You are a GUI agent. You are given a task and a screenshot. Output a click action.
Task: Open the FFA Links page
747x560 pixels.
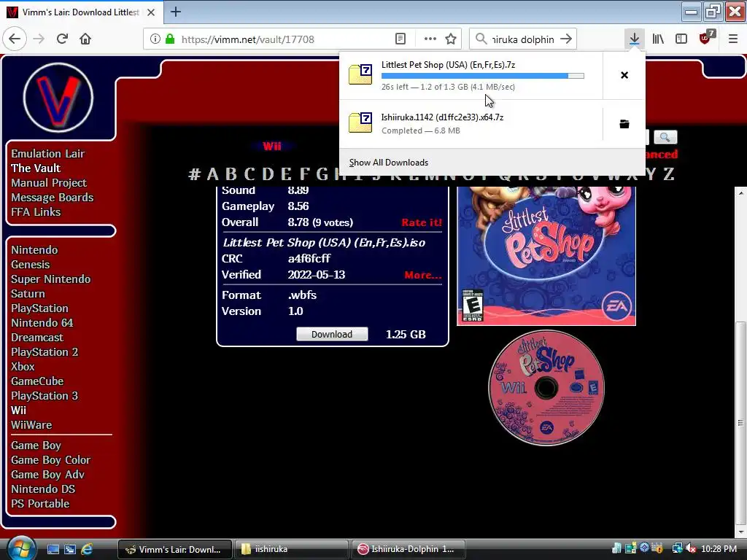[x=36, y=212]
